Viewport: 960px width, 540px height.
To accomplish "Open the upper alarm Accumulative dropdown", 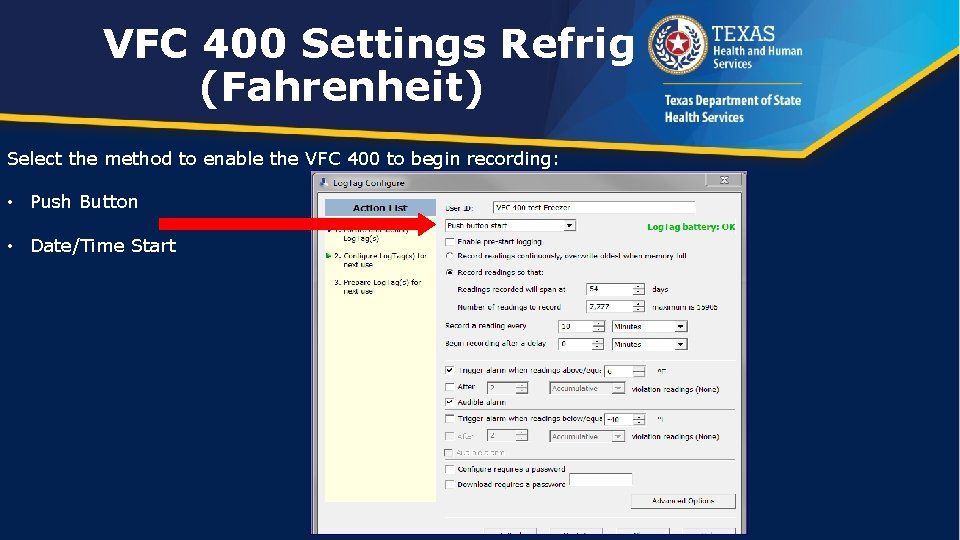I will coord(618,388).
